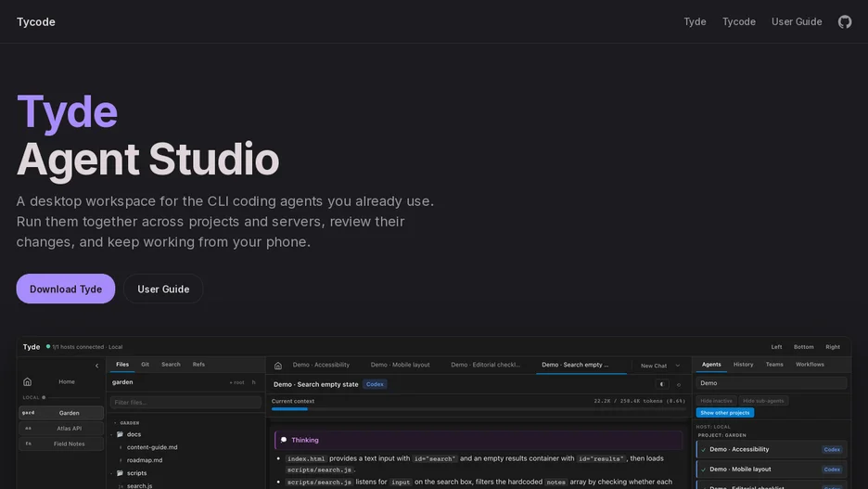The width and height of the screenshot is (868, 489).
Task: Open the Tyde link in top navigation
Action: click(x=695, y=21)
